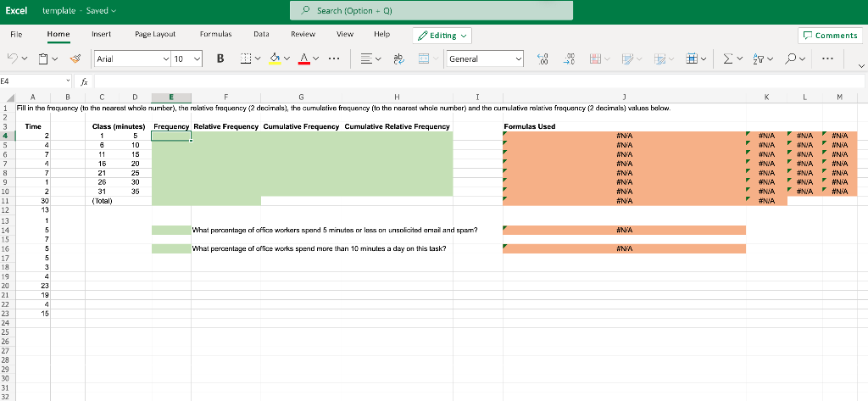Screen dimensions: 868x401
Task: Select the (Total) cell
Action: pyautogui.click(x=103, y=200)
